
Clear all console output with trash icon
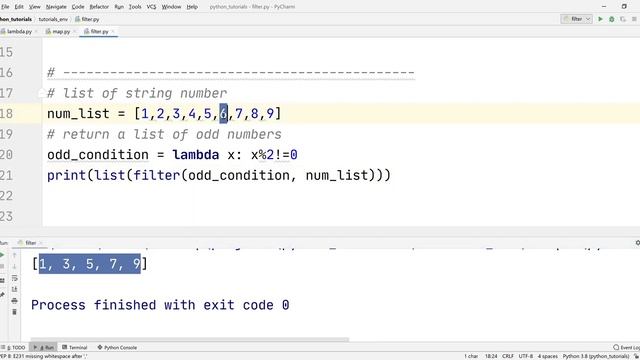pos(14,312)
